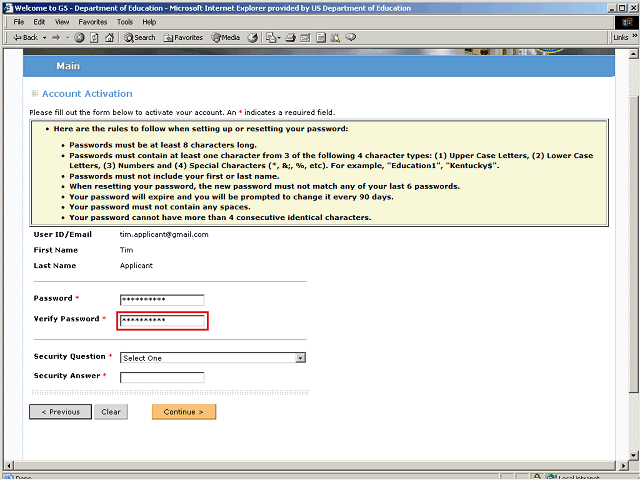Click the Previous button

click(60, 412)
